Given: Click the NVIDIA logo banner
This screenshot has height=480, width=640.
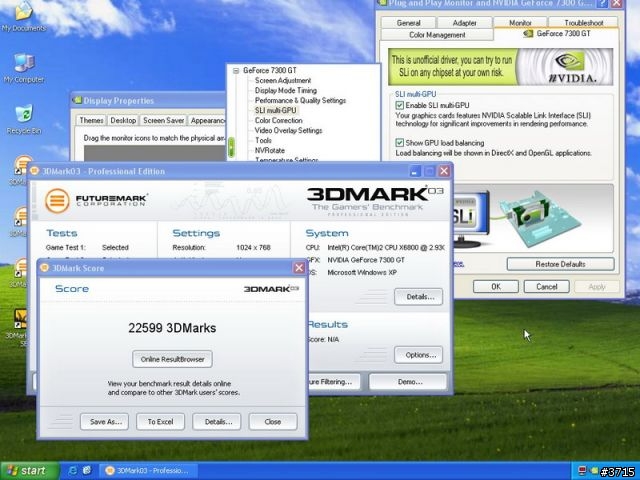Looking at the screenshot, I should [x=500, y=67].
